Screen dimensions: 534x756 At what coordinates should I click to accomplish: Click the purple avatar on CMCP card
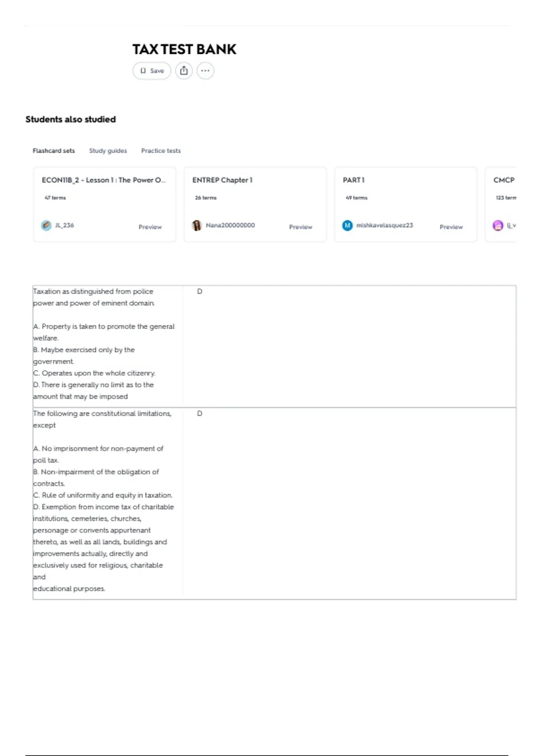pyautogui.click(x=498, y=225)
